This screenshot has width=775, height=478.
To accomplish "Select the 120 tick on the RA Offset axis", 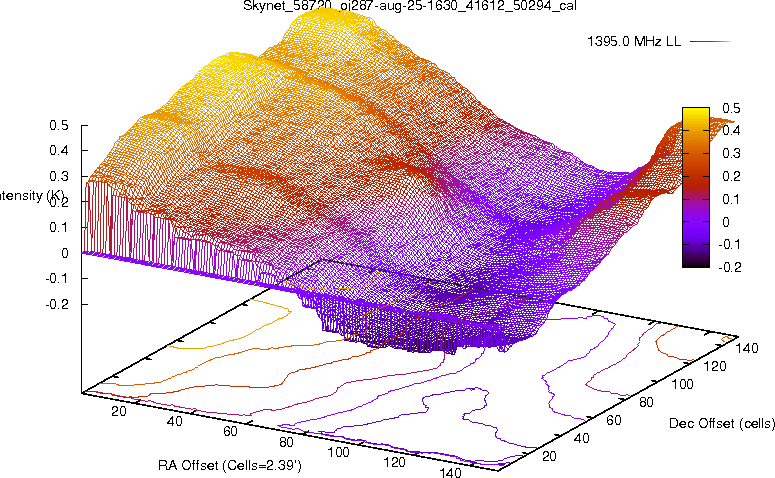I will (394, 462).
